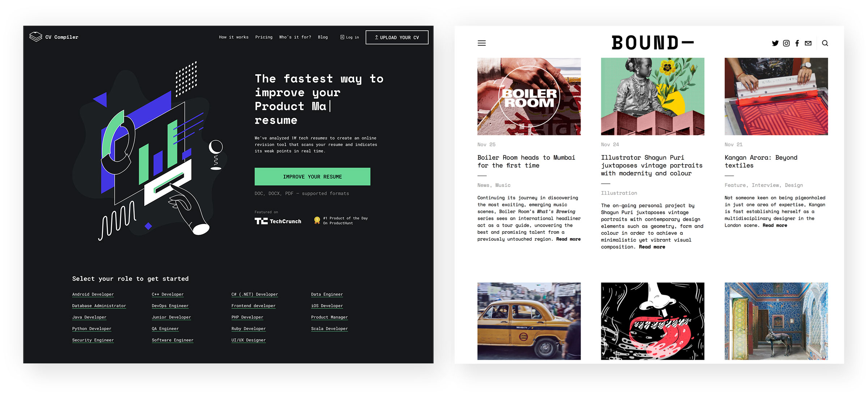Open the yellow taxi photo thumbnail
This screenshot has height=418, width=868.
[529, 321]
